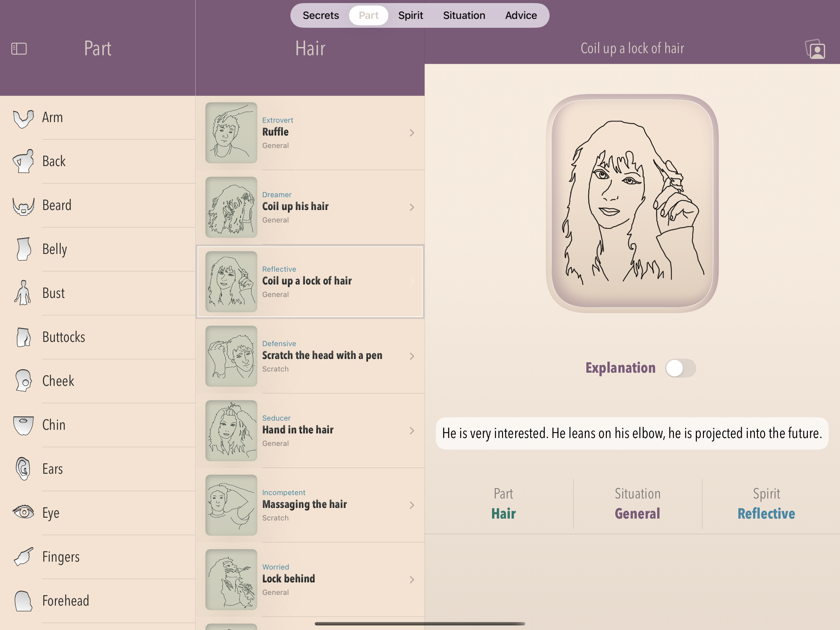The image size is (840, 630).
Task: Toggle the sidebar panel icon
Action: [19, 49]
